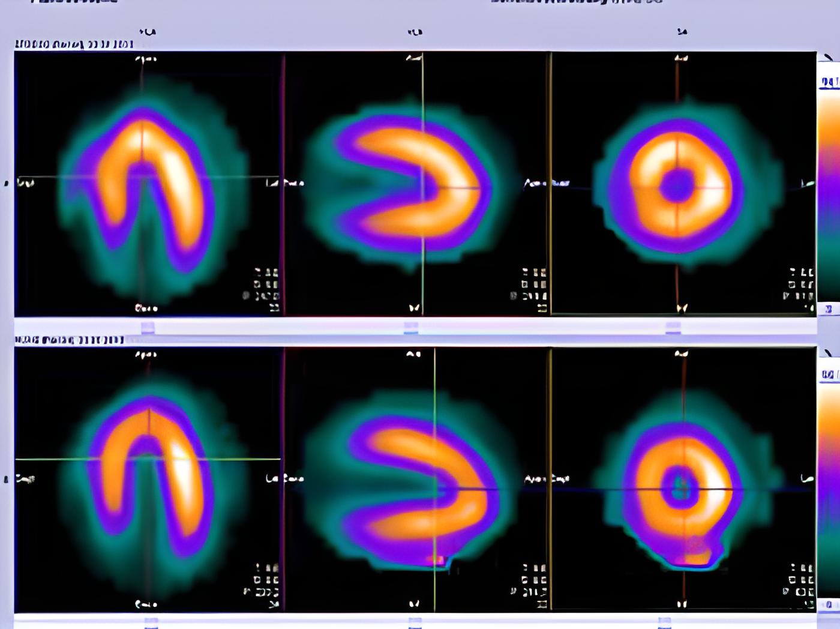Click the slice slider handle under bottom-left image
Screen dimensions: 840x629
151,623
